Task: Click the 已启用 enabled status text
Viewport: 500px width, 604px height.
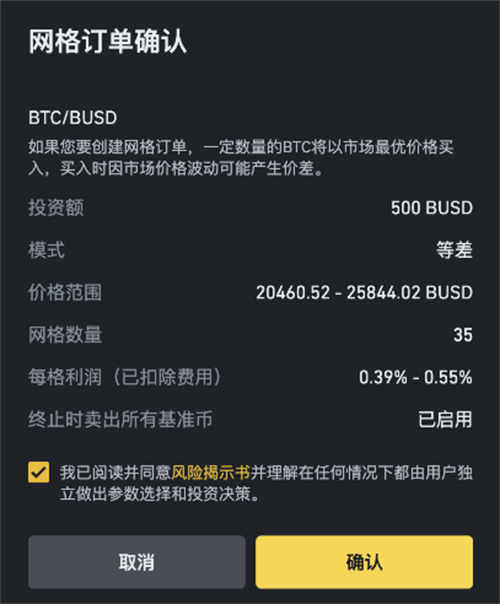Action: [445, 419]
